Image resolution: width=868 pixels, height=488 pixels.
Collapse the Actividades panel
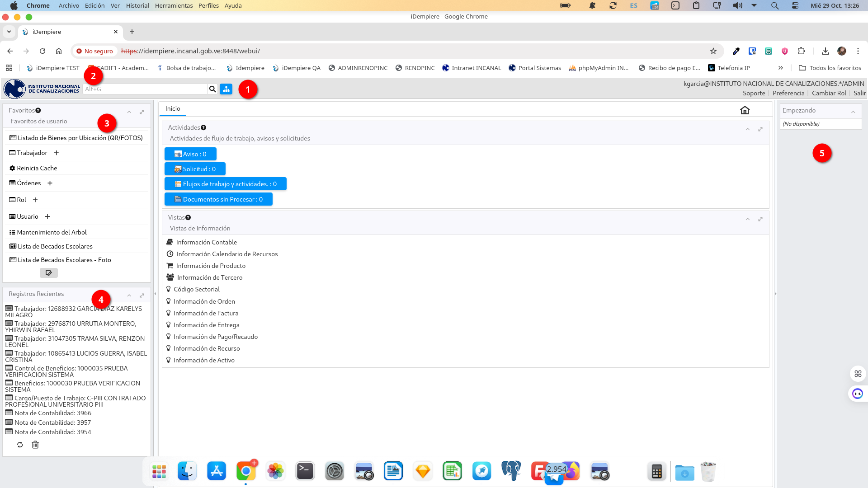click(748, 129)
